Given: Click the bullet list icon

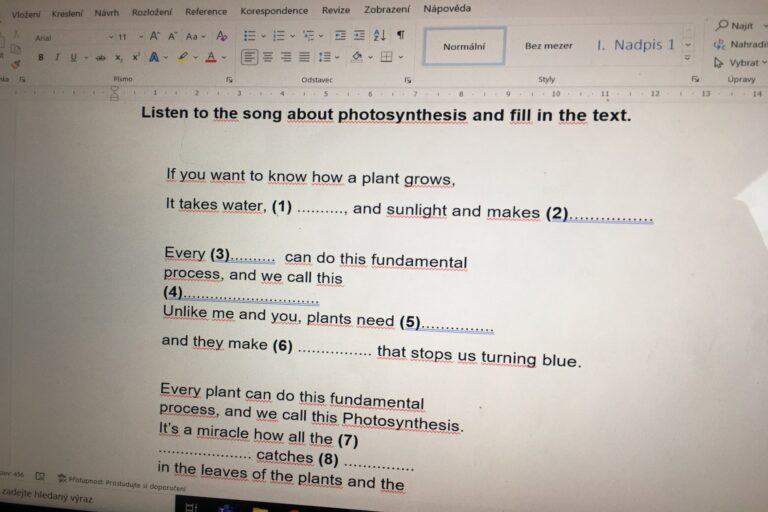Looking at the screenshot, I should click(x=249, y=35).
